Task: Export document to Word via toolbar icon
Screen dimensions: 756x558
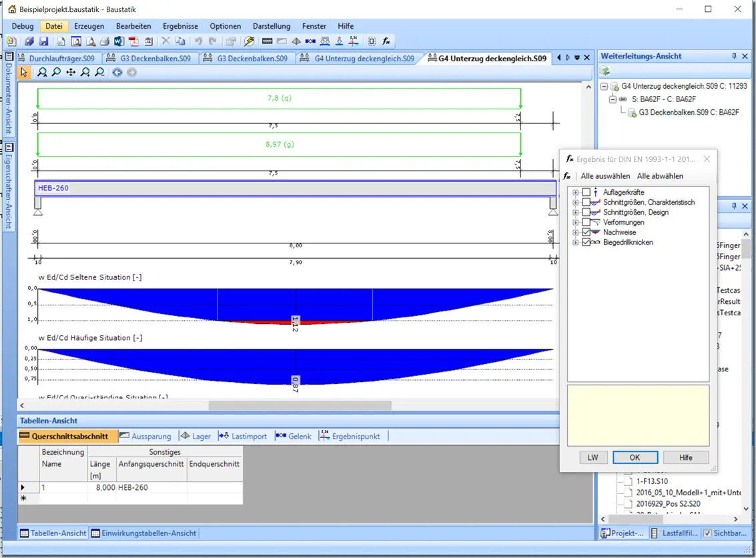Action: (119, 41)
